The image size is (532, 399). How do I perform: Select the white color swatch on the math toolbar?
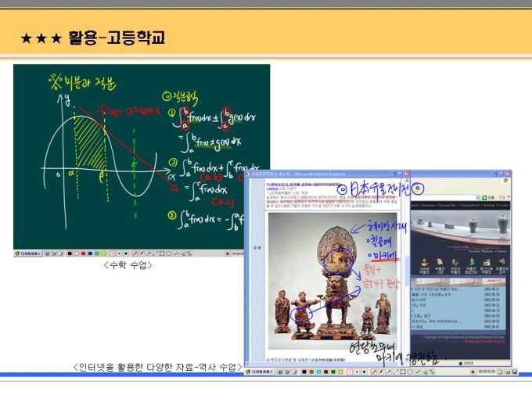tap(77, 253)
